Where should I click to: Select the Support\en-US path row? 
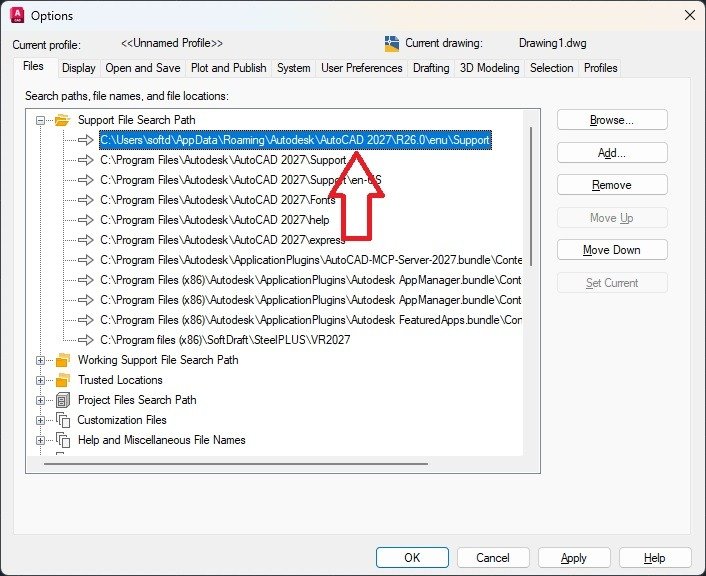click(241, 180)
